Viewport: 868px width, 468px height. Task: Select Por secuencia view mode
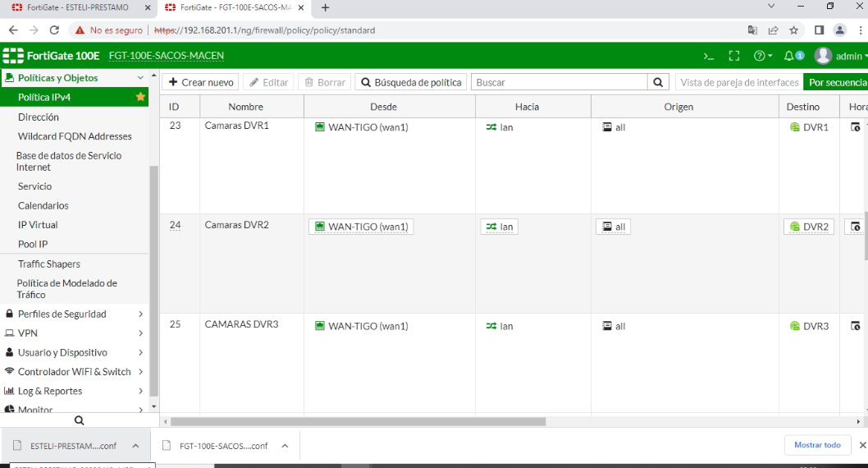pyautogui.click(x=837, y=82)
